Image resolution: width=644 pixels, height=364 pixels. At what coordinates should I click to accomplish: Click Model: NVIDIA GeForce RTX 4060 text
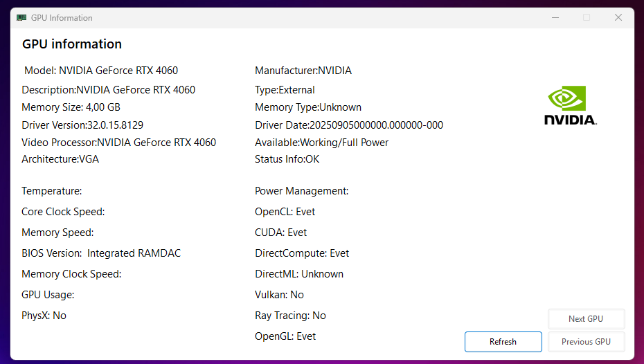[101, 71]
